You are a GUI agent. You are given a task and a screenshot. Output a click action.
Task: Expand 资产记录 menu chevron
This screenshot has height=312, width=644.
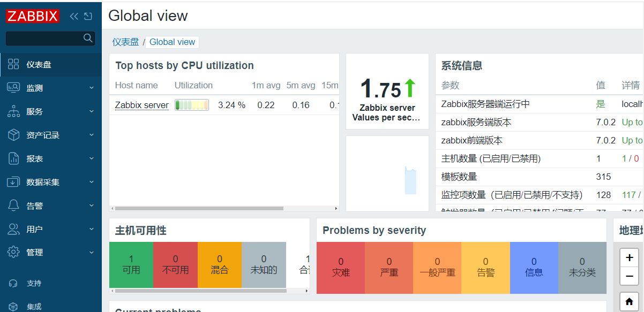(92, 135)
